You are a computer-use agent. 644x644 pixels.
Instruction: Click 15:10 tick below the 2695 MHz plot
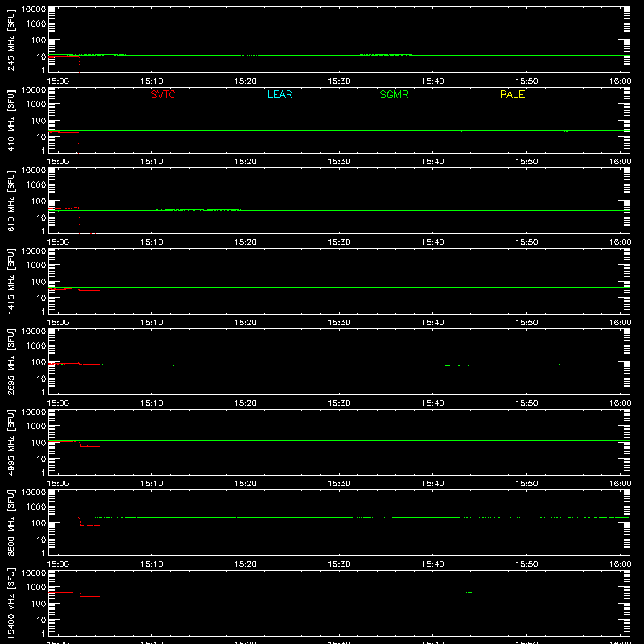151,403
